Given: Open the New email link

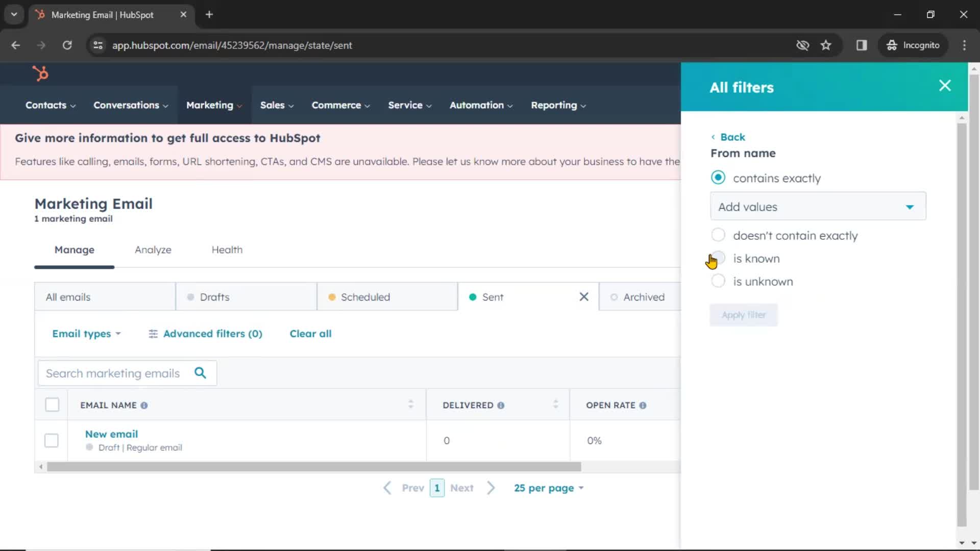Looking at the screenshot, I should 111,434.
